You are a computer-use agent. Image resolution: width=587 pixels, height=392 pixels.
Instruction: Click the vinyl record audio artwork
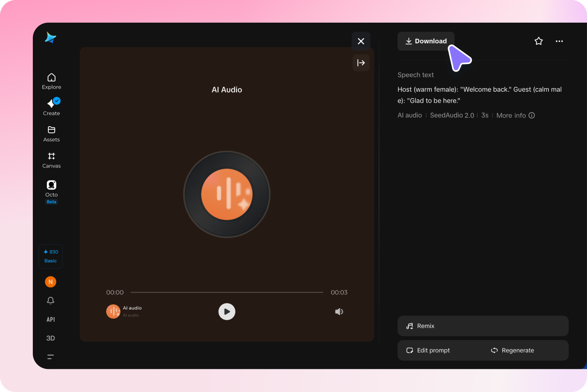coord(227,194)
